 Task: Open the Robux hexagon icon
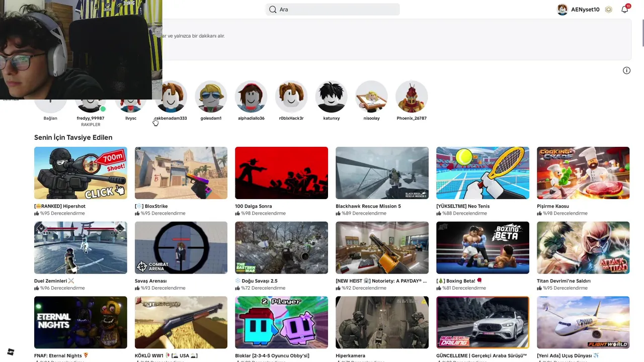click(608, 10)
